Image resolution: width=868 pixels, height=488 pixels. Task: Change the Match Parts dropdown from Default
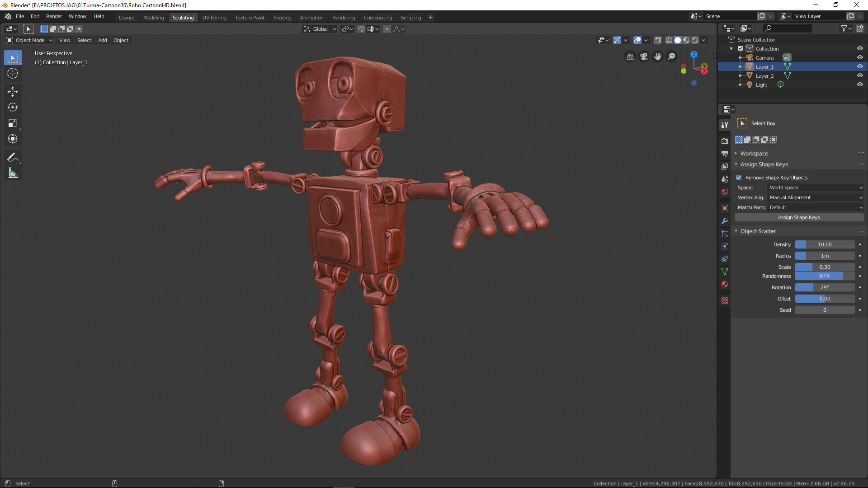(x=815, y=207)
